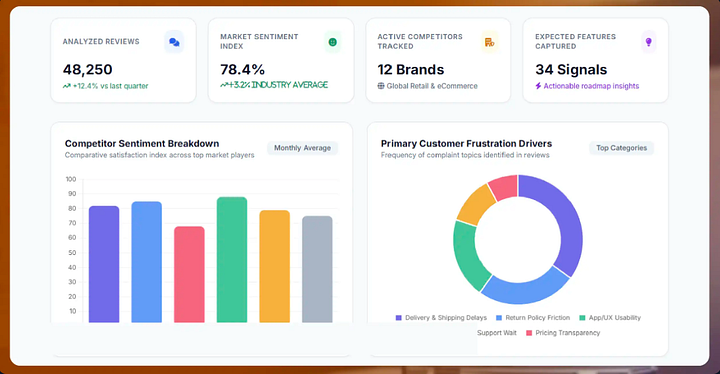Click the Support Wait legend label

(496, 333)
